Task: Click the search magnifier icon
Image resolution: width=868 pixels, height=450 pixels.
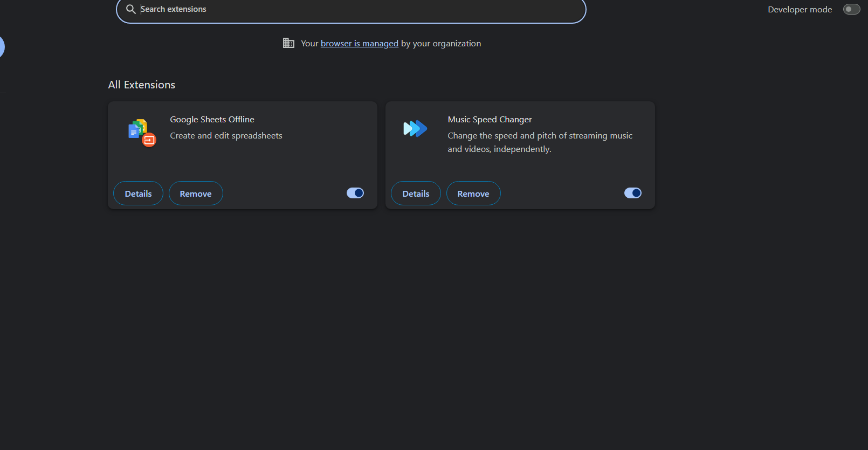Action: click(x=130, y=9)
